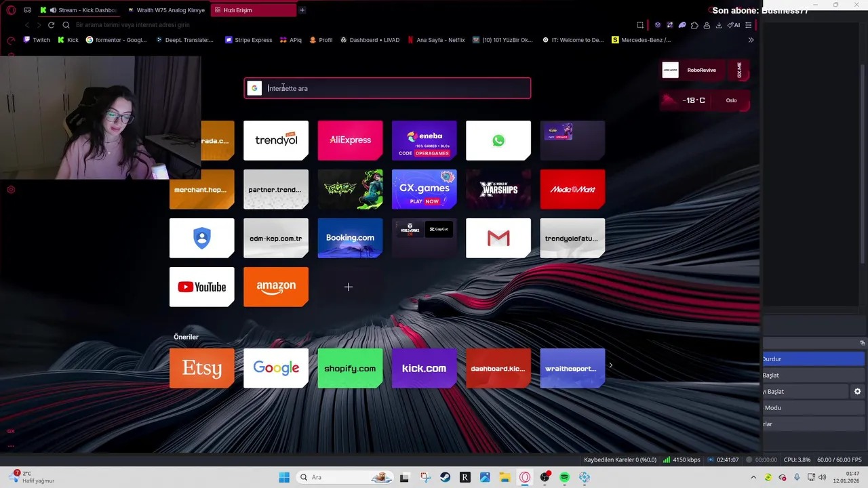Switch to the Wraith W75 Analog Klavye tab
This screenshot has width=868, height=488.
(166, 10)
